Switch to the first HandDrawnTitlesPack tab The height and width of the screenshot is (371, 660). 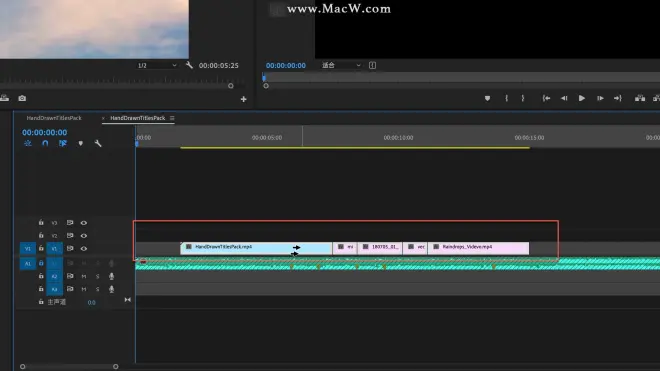coord(54,118)
